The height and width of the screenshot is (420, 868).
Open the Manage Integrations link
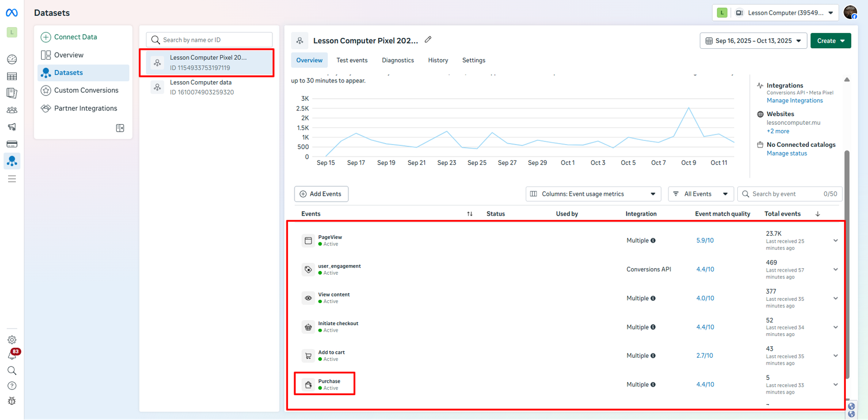[794, 101]
